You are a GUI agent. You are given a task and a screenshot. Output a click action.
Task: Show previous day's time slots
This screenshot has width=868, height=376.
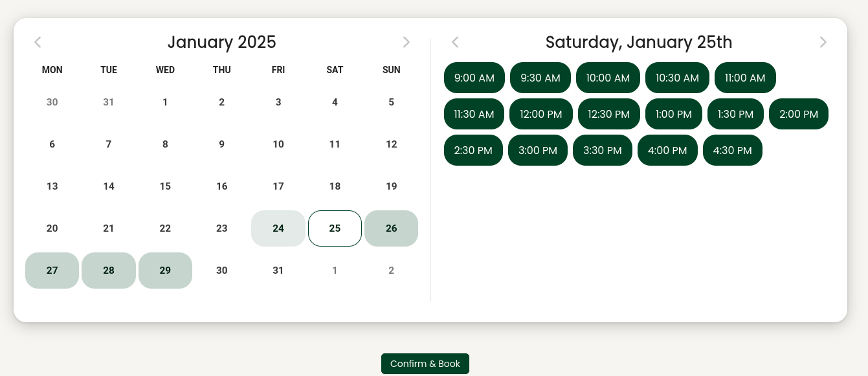pyautogui.click(x=455, y=43)
